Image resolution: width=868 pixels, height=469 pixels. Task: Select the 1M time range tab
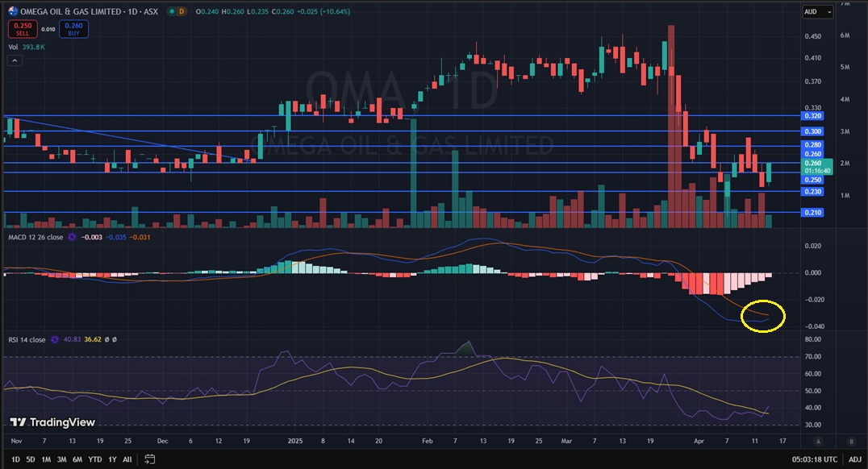coord(46,459)
